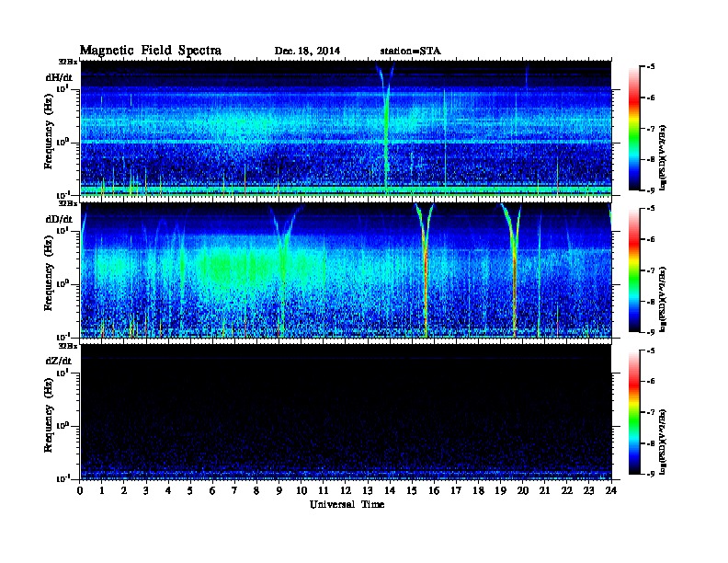This screenshot has height=563, width=728.
Task: Click the "-5" tick on dH/dt colorbar
Action: [651, 67]
